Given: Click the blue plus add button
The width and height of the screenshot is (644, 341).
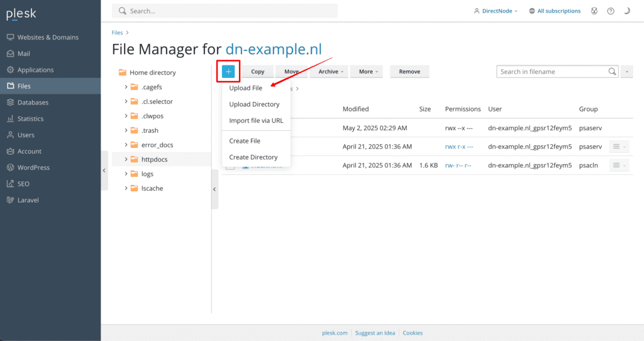Looking at the screenshot, I should pos(228,72).
